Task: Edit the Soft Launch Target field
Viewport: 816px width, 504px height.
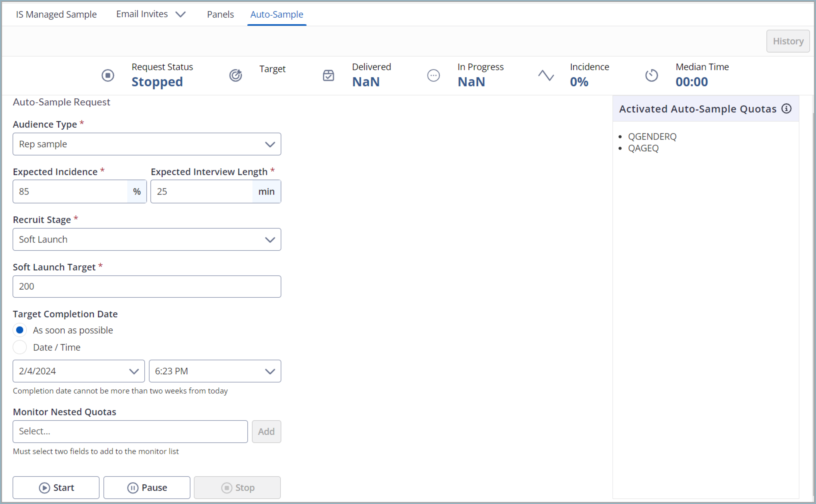Action: (x=147, y=286)
